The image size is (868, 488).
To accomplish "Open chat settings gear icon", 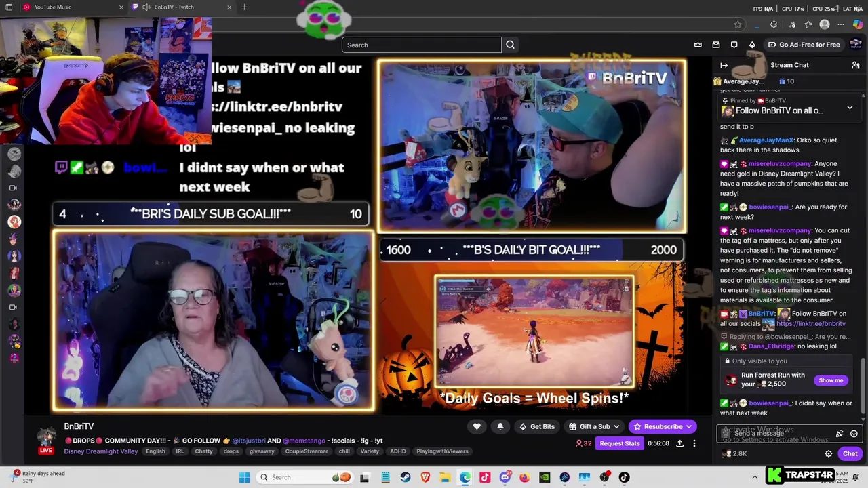I will 829,453.
